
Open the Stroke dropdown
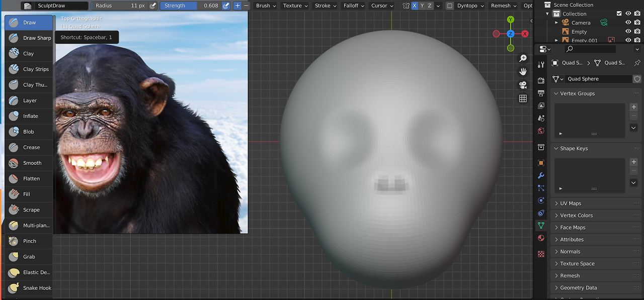[x=326, y=6]
